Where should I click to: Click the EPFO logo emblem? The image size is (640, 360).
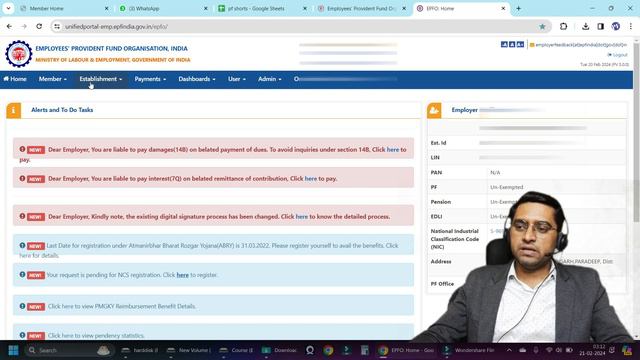[x=19, y=54]
